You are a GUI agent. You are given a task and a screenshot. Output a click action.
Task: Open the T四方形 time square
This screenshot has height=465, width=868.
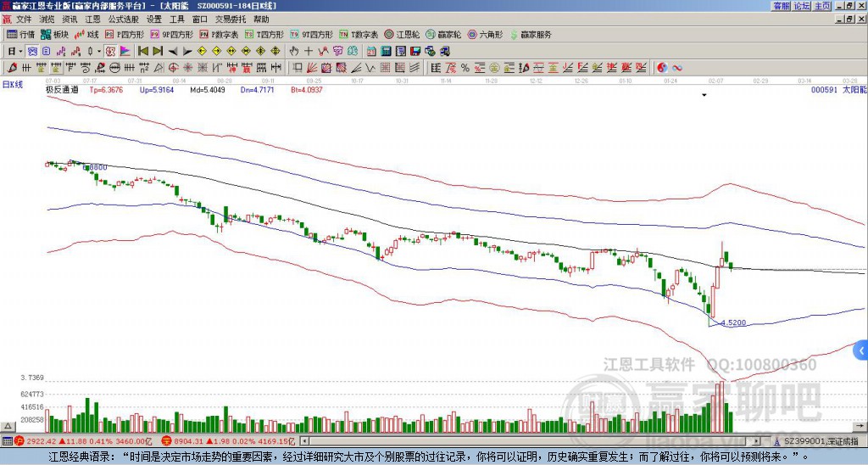pos(264,34)
